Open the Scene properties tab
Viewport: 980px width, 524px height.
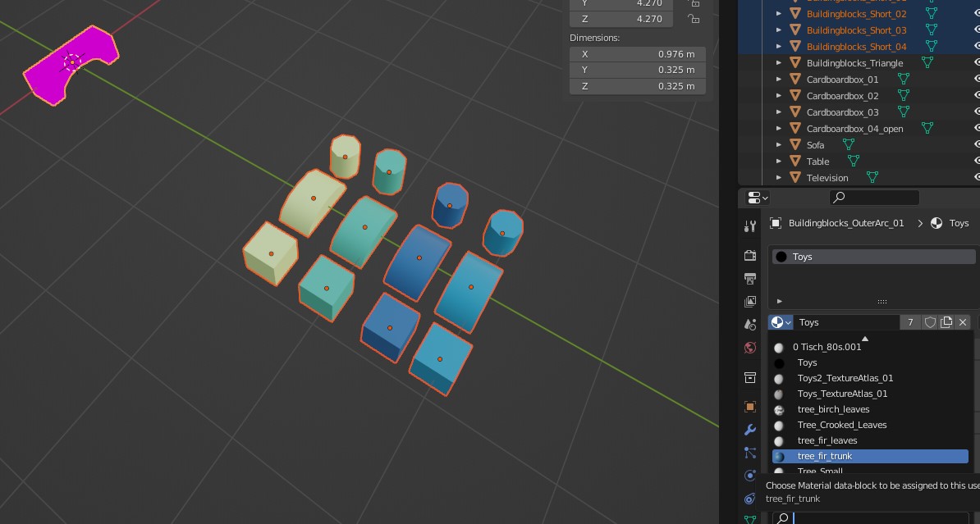pyautogui.click(x=750, y=325)
